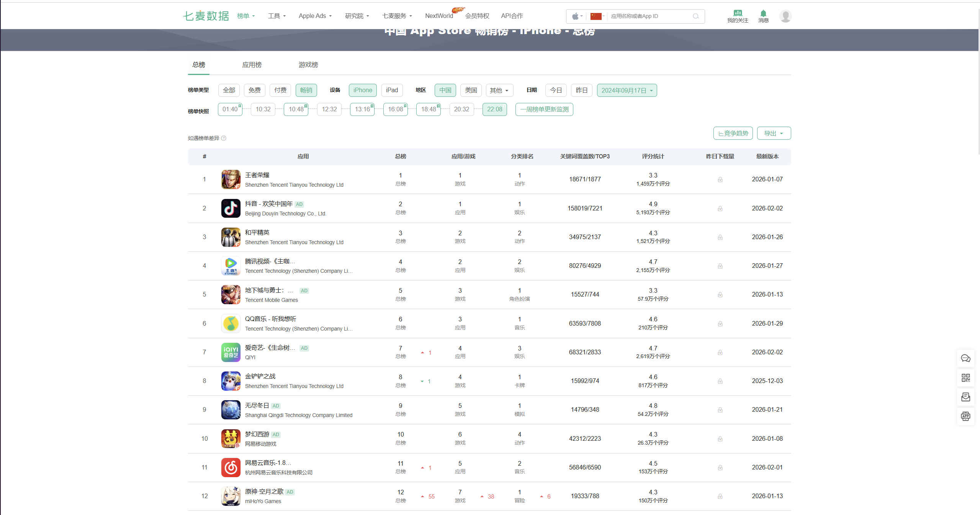980x515 pixels.
Task: Select the 美国 region filter
Action: tap(471, 90)
